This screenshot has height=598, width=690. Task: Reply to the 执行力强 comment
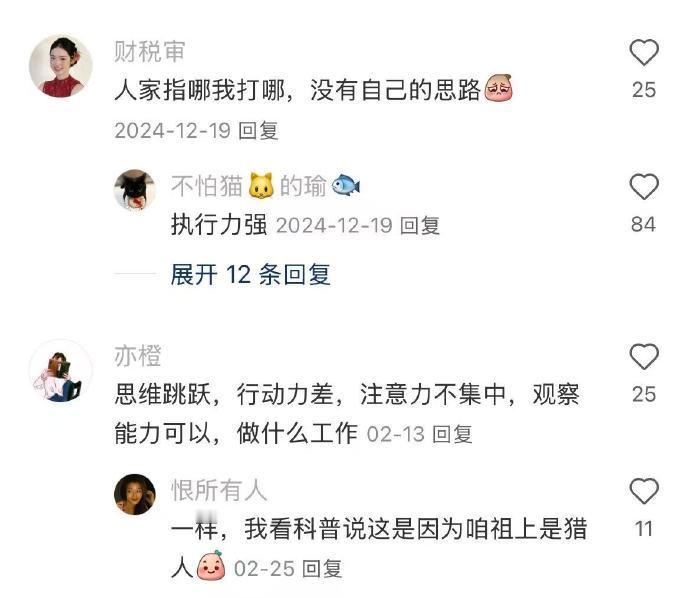point(420,226)
